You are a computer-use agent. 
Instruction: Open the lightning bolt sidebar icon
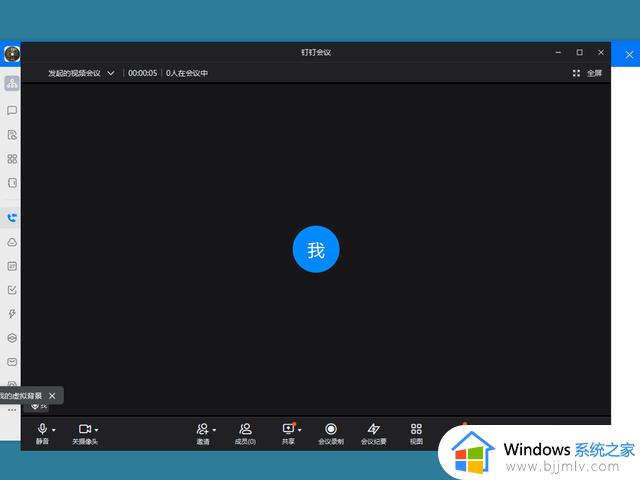coord(12,314)
